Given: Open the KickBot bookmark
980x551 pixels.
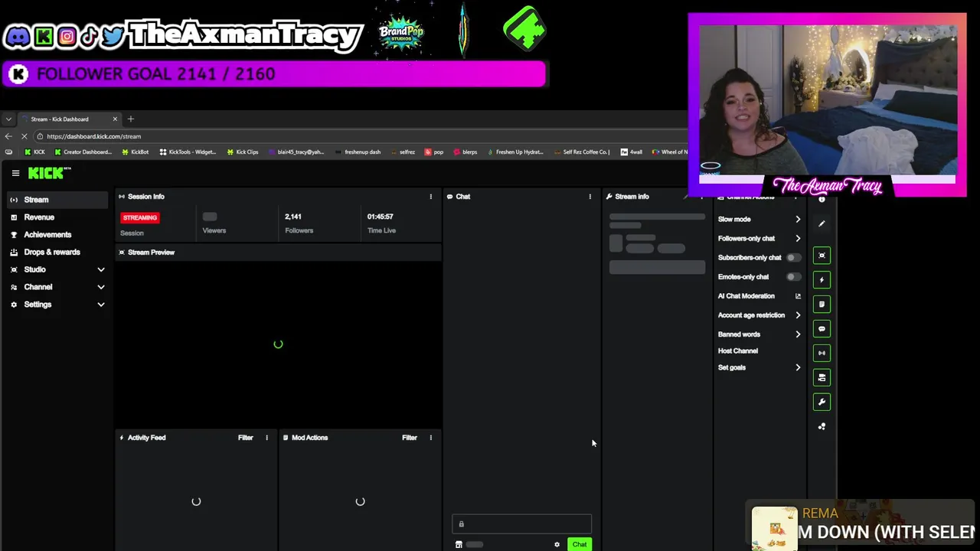Looking at the screenshot, I should pos(136,152).
